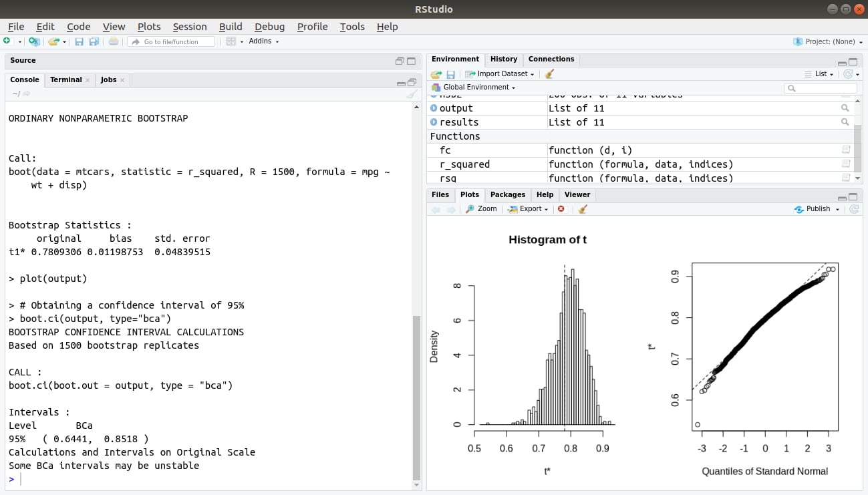Screen dimensions: 868x495
Task: Remove the current plot with the red icon
Action: (561, 208)
